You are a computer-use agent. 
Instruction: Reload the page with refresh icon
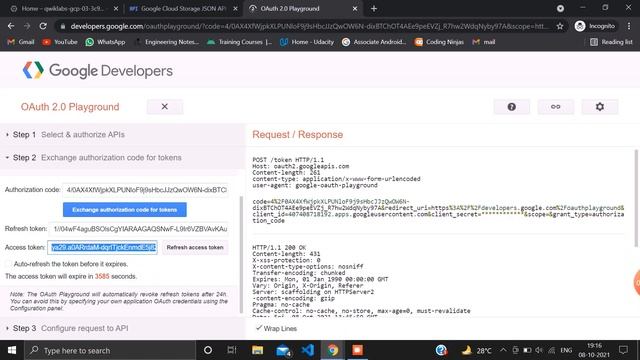pos(43,26)
